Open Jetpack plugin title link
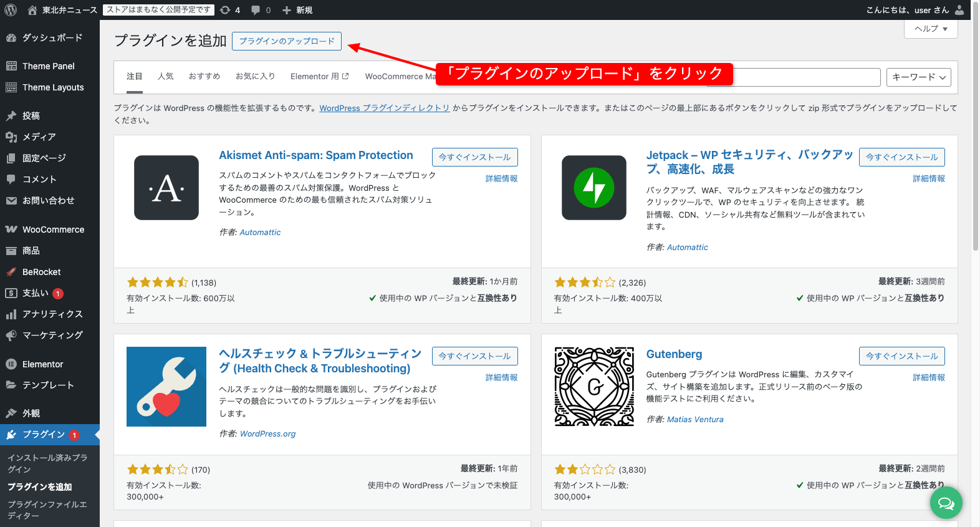 coord(750,162)
